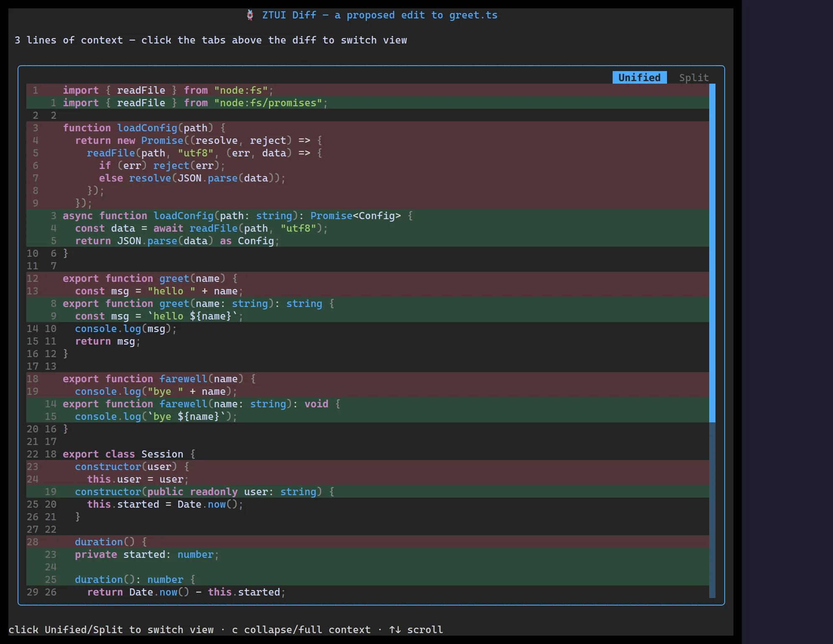
Task: Click removed line 'constructor(user) {'
Action: (368, 466)
